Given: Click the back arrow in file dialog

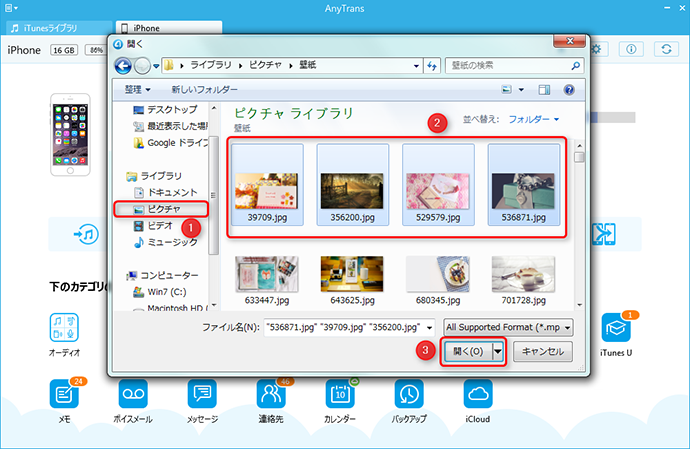Looking at the screenshot, I should click(123, 66).
